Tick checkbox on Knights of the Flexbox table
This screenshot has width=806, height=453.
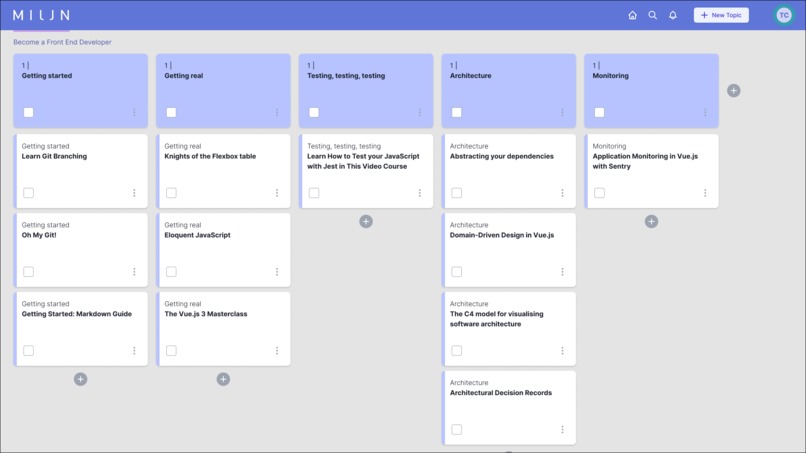point(171,193)
